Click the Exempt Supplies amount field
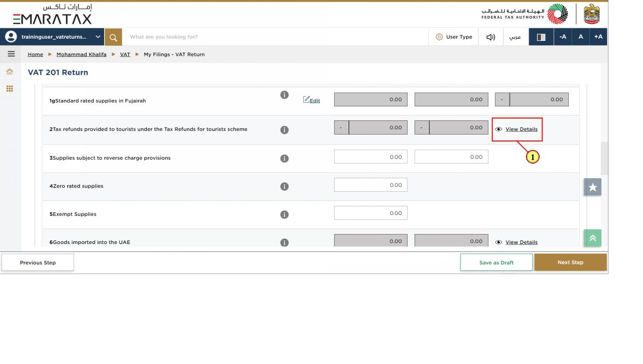The width and height of the screenshot is (643, 364). point(371,213)
